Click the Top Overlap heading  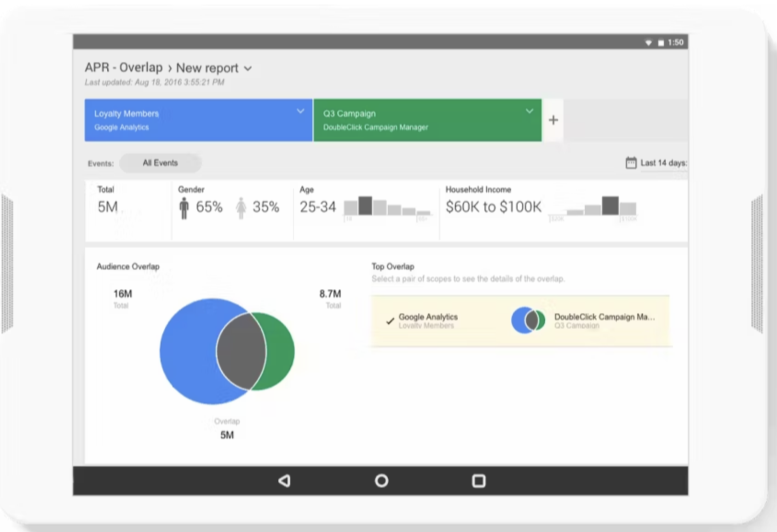click(x=393, y=267)
